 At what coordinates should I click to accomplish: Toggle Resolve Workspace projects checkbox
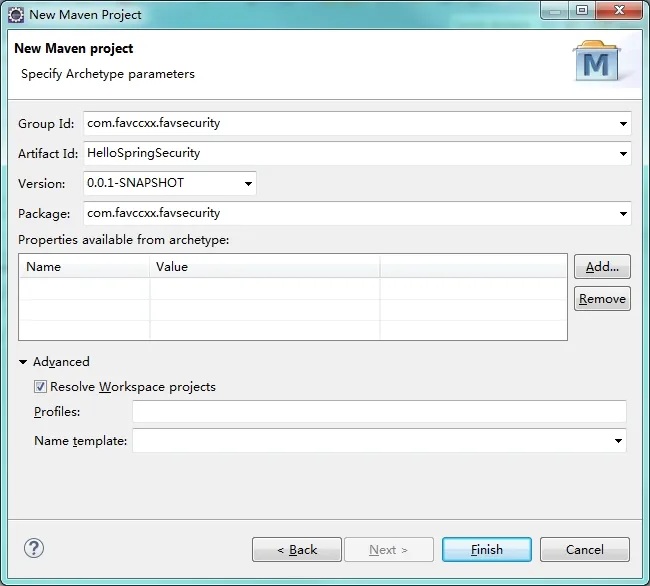pos(40,387)
